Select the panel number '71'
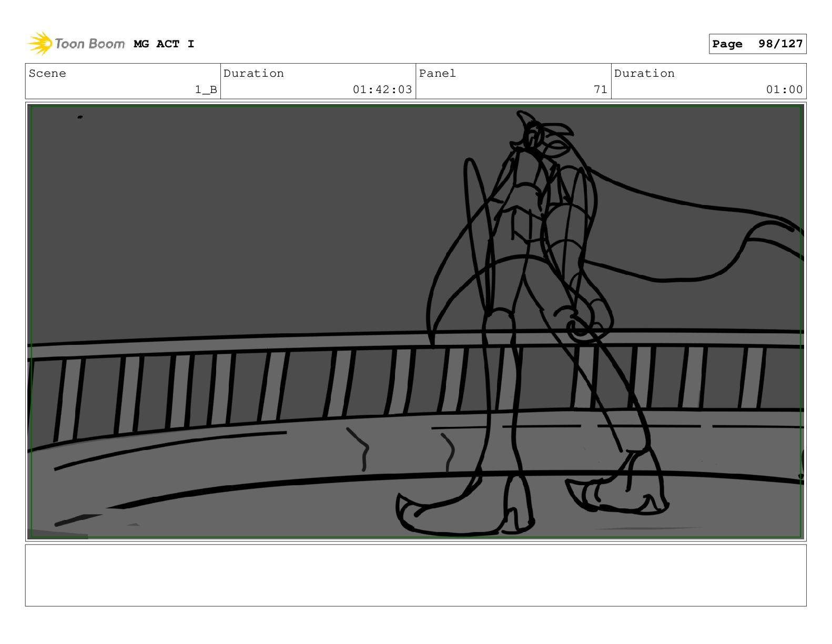The width and height of the screenshot is (832, 644). click(601, 90)
